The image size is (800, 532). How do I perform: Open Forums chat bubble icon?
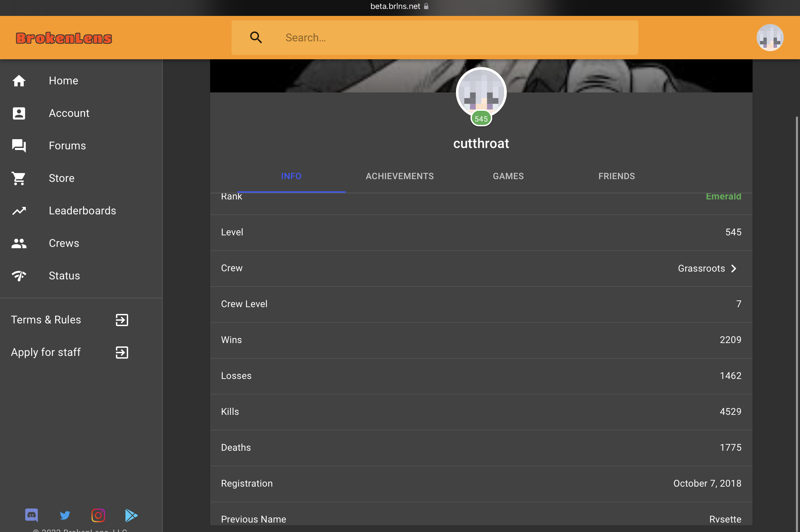point(19,146)
